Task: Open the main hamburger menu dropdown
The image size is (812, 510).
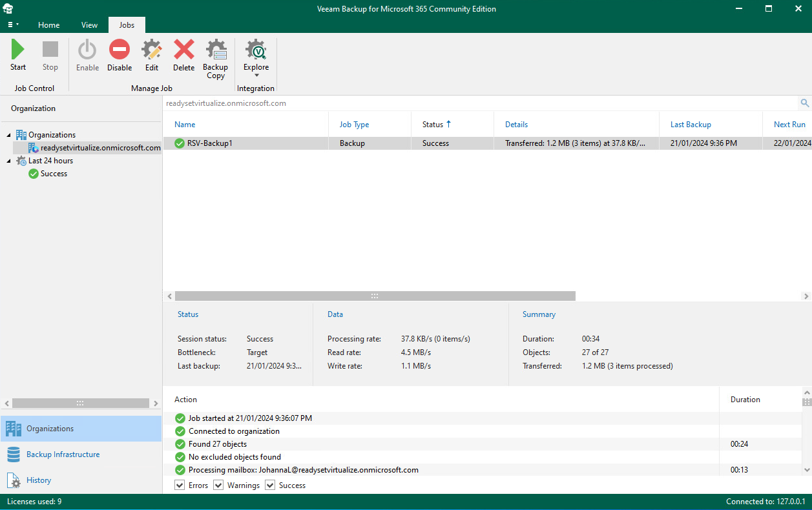Action: tap(13, 25)
